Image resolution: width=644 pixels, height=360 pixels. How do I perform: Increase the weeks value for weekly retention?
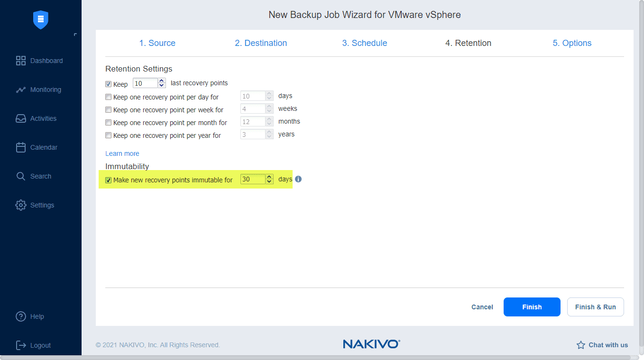click(269, 106)
